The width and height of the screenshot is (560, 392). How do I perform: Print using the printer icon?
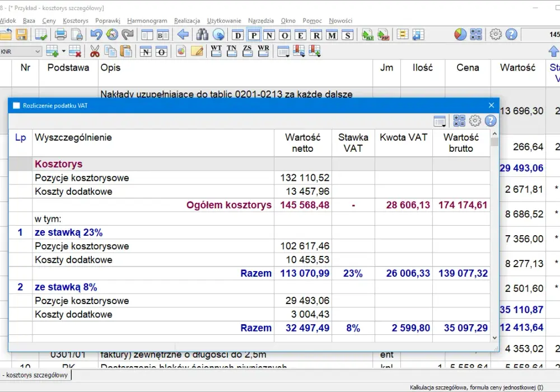click(60, 35)
